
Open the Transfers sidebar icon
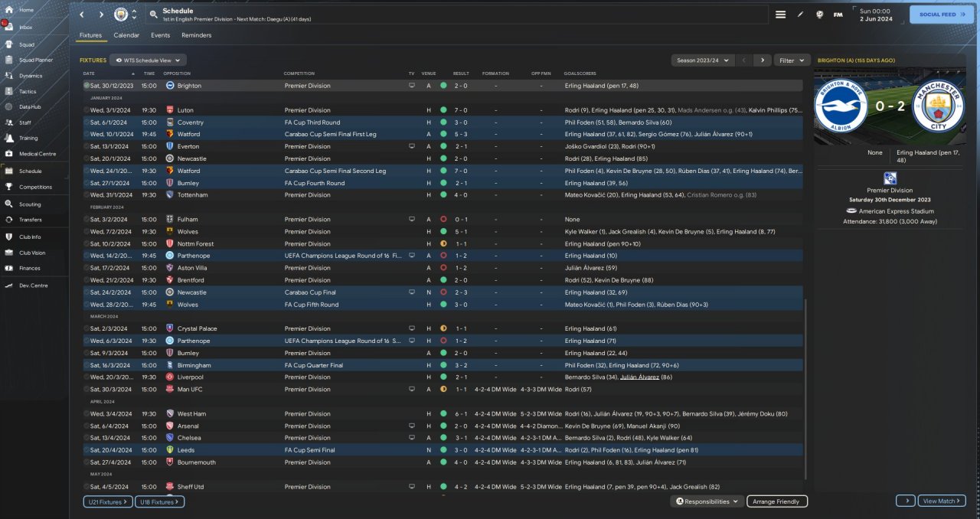tap(9, 220)
